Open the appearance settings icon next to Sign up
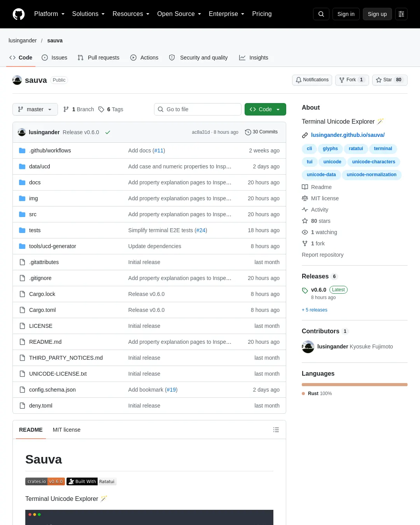The height and width of the screenshot is (525, 420). [x=401, y=14]
